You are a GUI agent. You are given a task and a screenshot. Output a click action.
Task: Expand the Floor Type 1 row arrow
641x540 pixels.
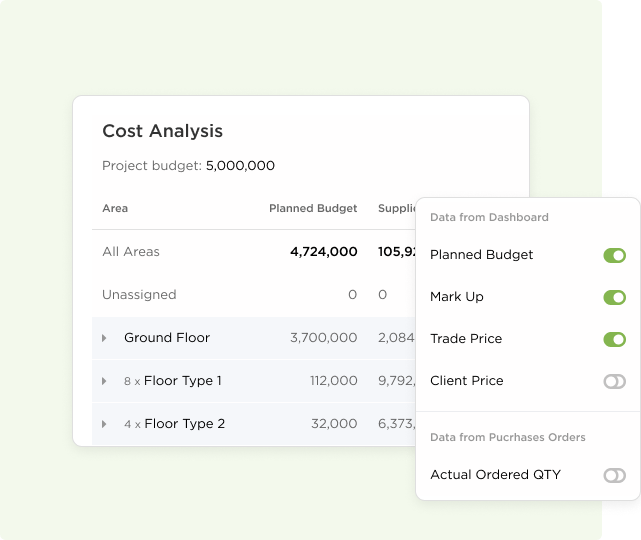click(104, 381)
